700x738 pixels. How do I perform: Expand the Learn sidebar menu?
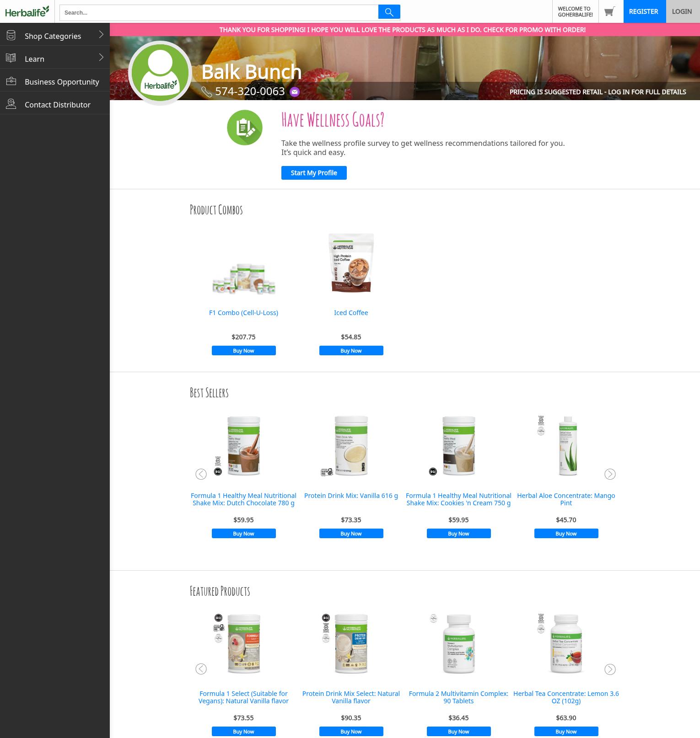point(55,59)
